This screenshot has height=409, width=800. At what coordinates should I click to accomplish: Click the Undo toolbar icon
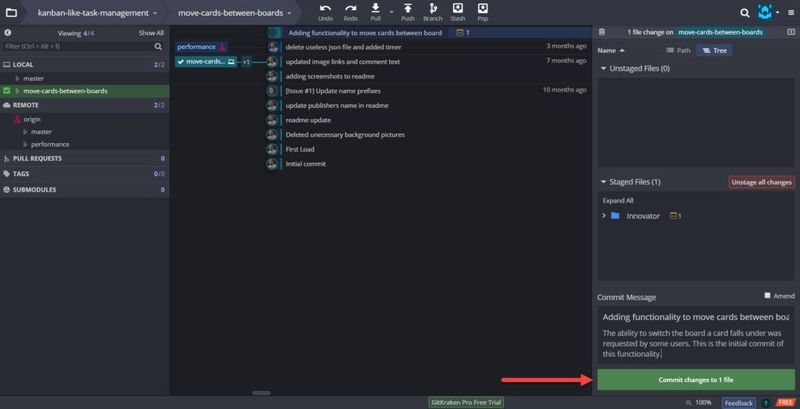tap(325, 12)
